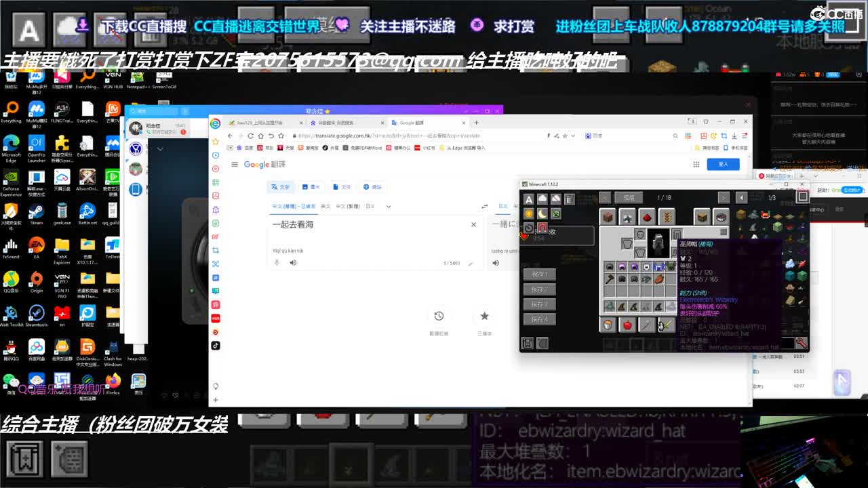Click the browser back arrow
Image resolution: width=868 pixels, height=488 pixels.
point(231,136)
